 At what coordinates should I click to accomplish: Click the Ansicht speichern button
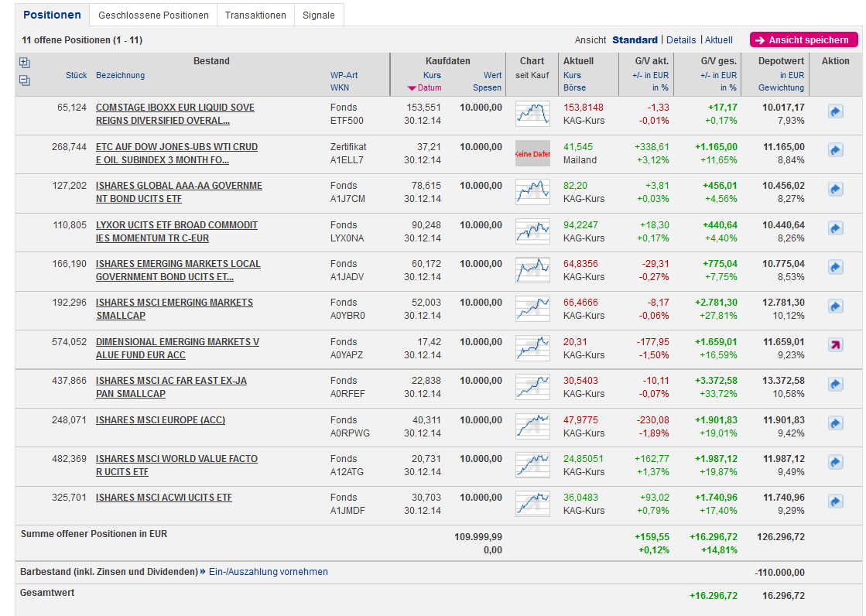[803, 40]
